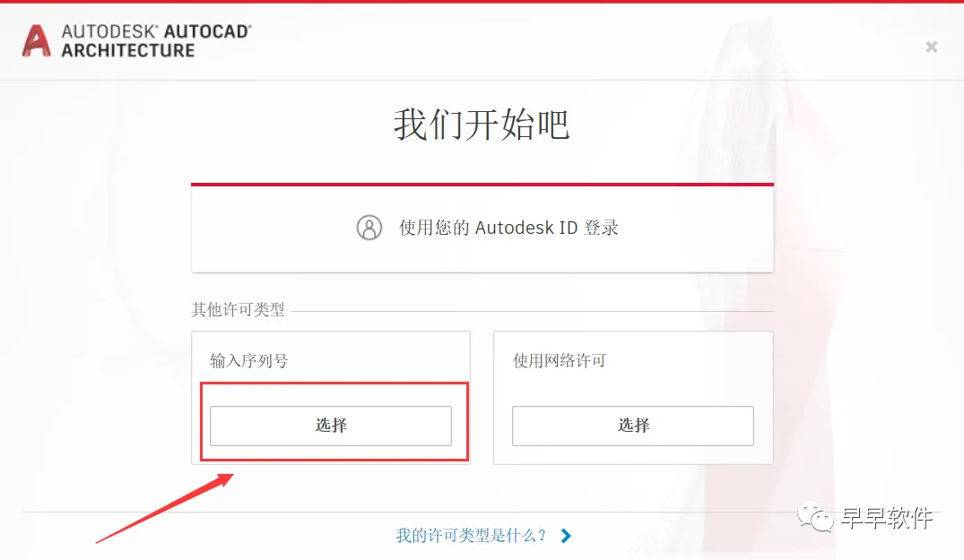Image resolution: width=964 pixels, height=560 pixels.
Task: Click the 使用网络许可 label
Action: pos(560,360)
